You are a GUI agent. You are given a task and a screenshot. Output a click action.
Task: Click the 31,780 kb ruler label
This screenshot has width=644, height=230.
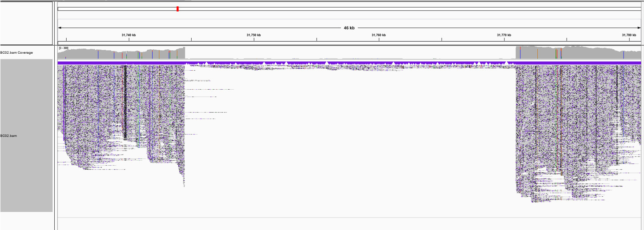pos(629,35)
